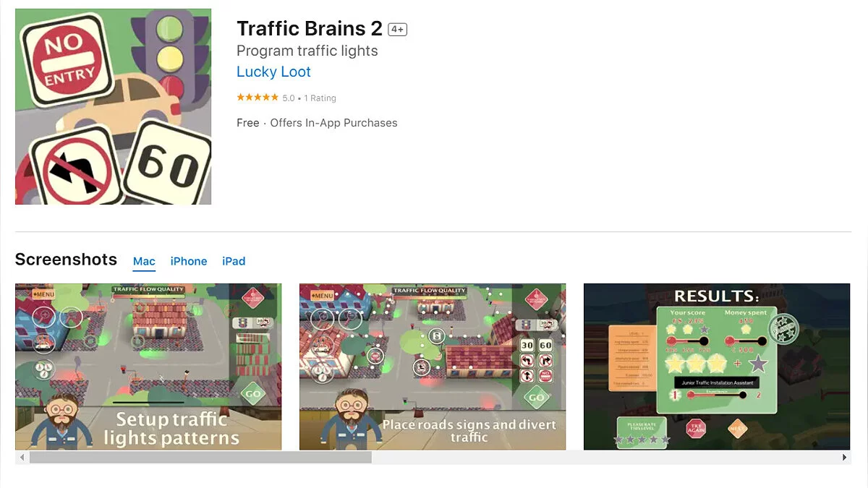The image size is (868, 488).
Task: Click the red stop sign in results screenshot
Action: click(695, 428)
